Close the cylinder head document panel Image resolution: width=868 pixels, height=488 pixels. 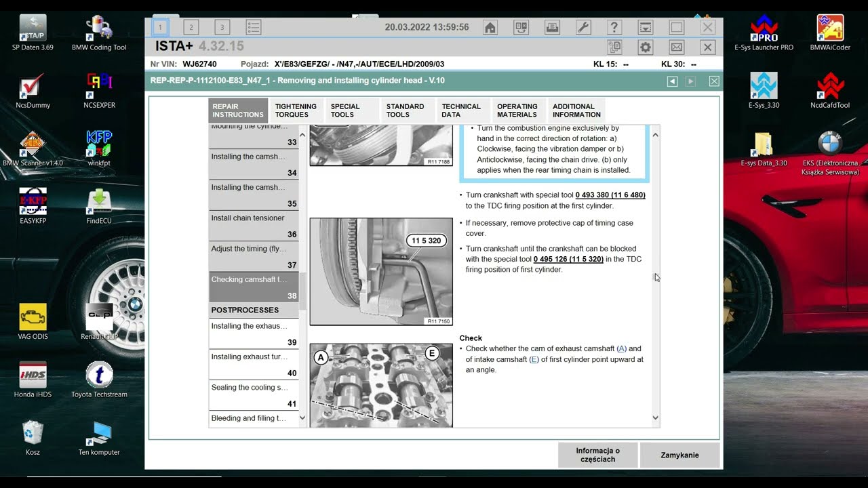coord(714,81)
